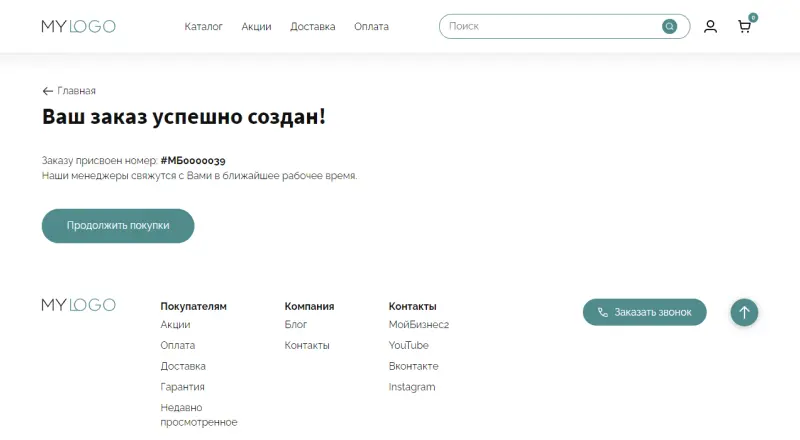Open the Блог footer link
800x440 pixels.
(x=295, y=325)
